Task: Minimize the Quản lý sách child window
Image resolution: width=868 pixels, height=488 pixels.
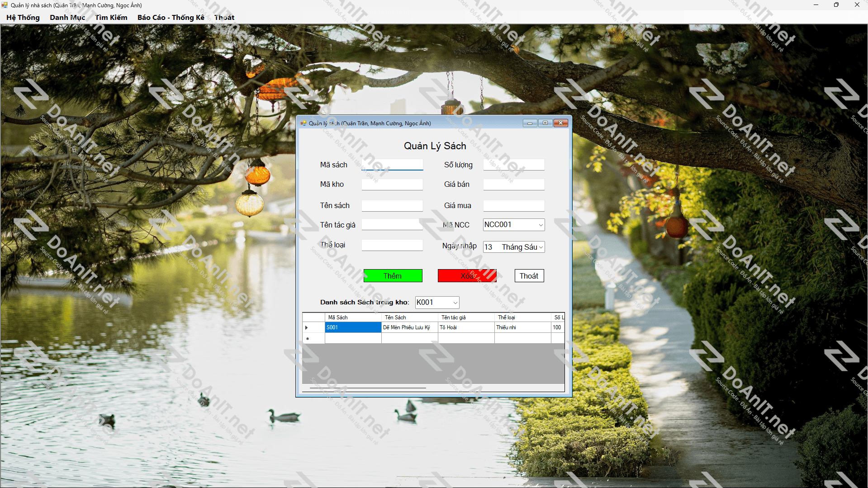Action: click(530, 123)
